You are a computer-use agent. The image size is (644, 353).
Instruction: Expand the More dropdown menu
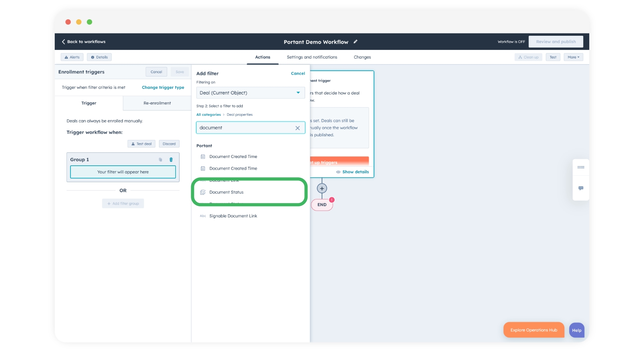pyautogui.click(x=573, y=57)
